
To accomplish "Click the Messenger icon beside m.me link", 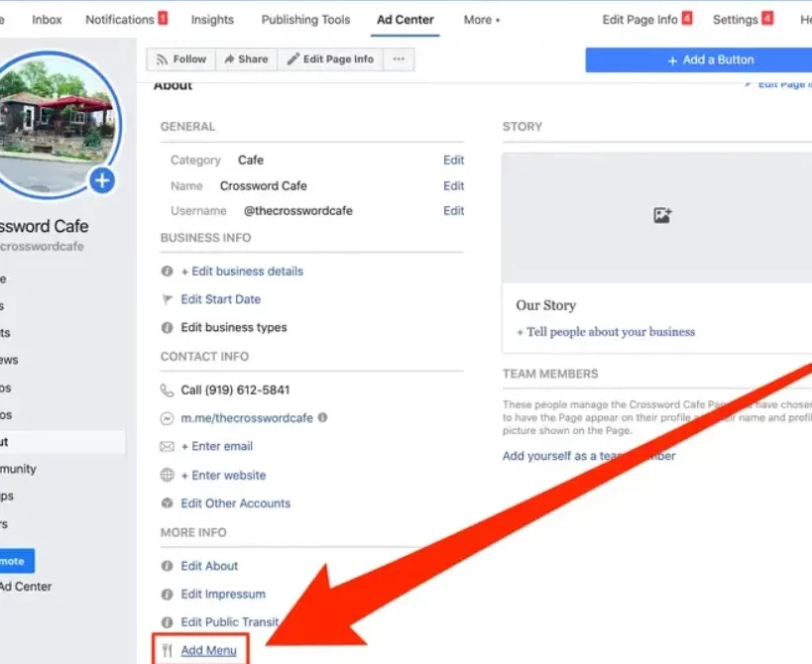I will 167,418.
